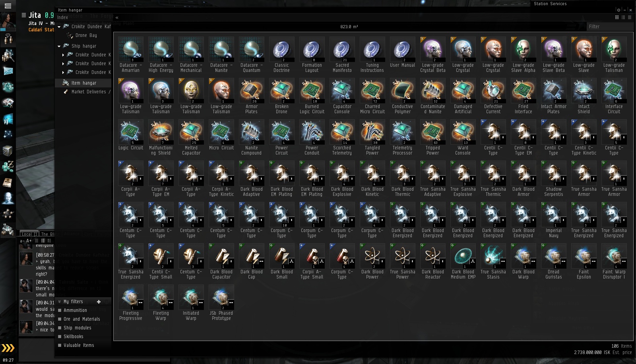Select the Ward Console item
636x364 pixels.
coord(463,137)
